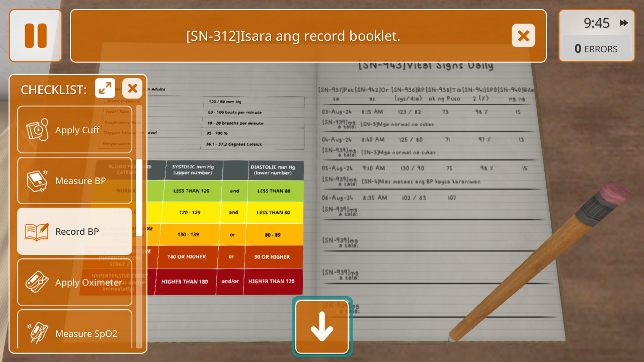Click the red hypertensive crisis row in chart
Screen dimensions: 644x362
(x=226, y=282)
